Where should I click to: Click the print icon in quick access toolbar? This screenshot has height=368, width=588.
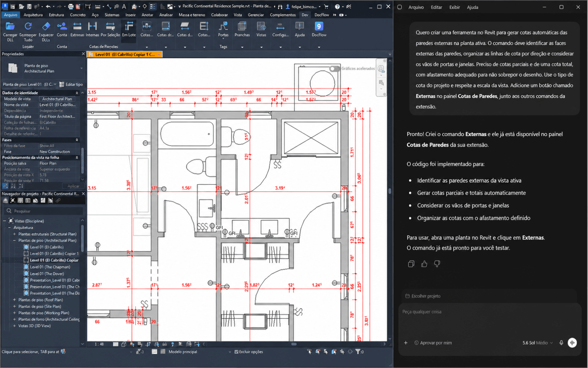pos(71,7)
